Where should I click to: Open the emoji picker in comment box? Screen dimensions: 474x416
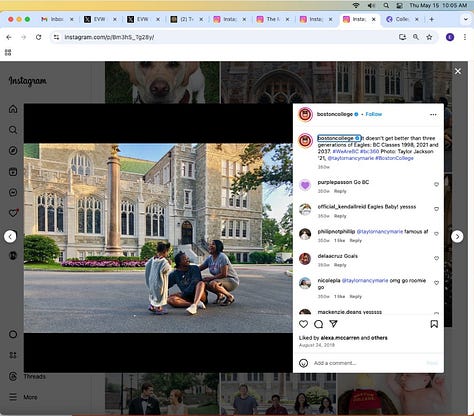[303, 363]
